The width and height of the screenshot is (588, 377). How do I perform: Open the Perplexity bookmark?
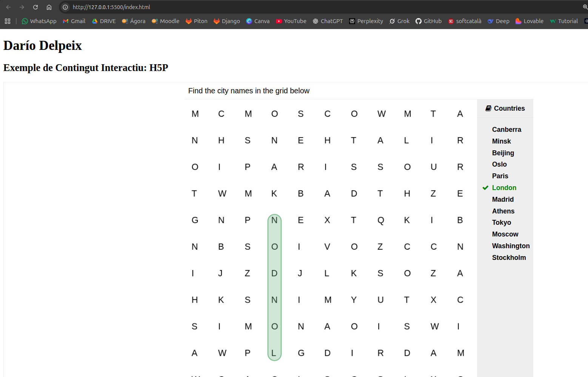coord(366,21)
